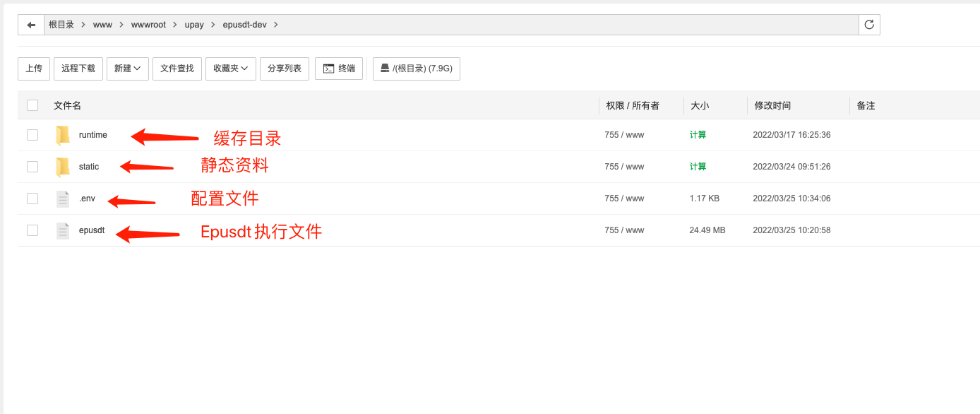
Task: Tick the checkbox for epusdt file
Action: 32,230
